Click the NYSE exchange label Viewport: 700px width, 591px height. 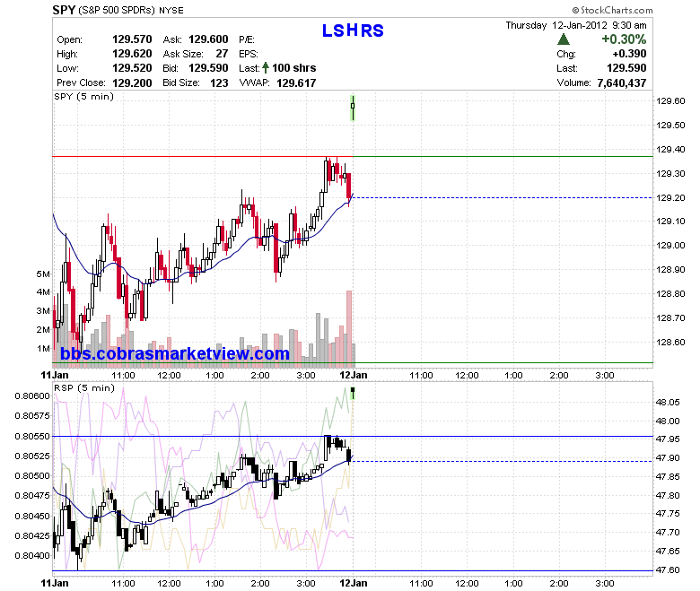(x=171, y=10)
